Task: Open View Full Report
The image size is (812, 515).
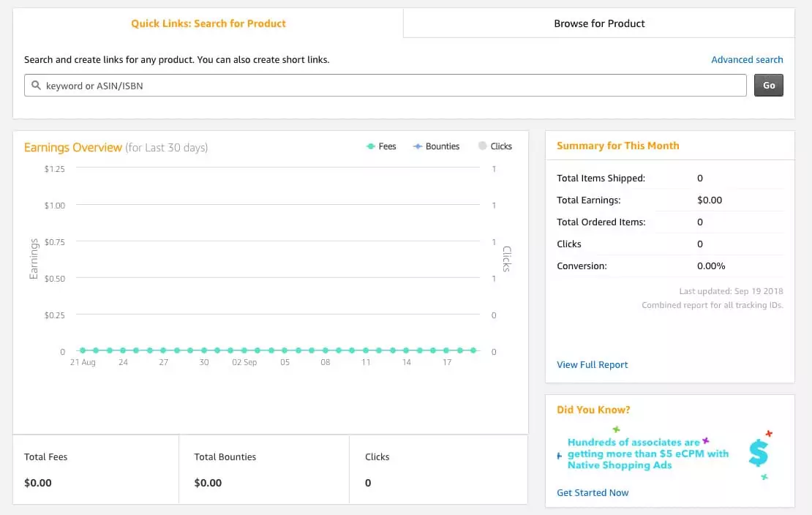Action: [592, 364]
